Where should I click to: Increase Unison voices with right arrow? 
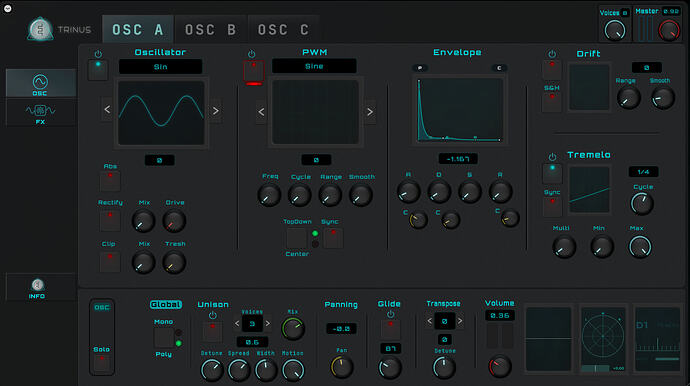pos(267,324)
